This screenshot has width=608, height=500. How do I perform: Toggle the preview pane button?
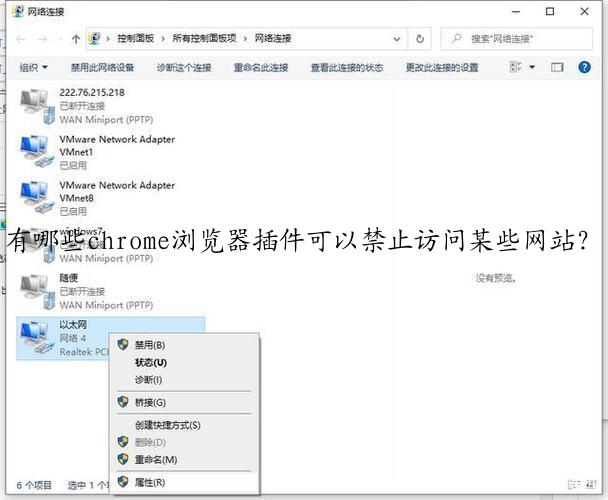coord(557,67)
